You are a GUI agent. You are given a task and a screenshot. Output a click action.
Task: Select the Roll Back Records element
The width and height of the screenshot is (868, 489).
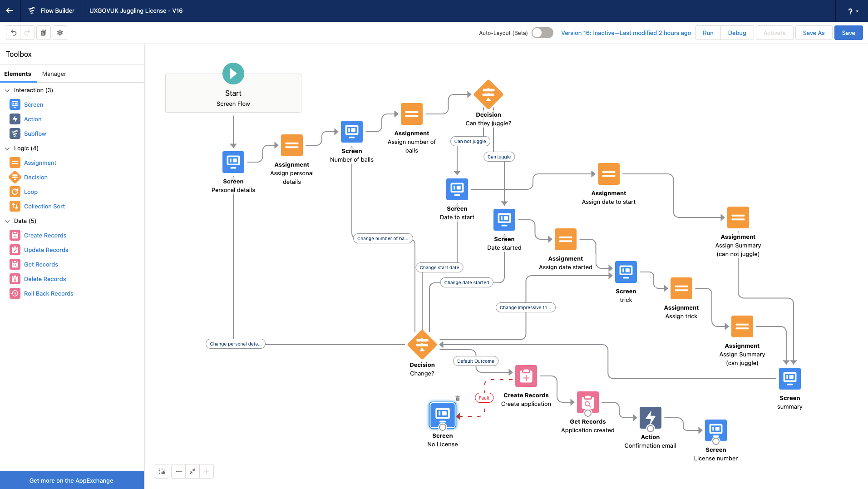(49, 293)
